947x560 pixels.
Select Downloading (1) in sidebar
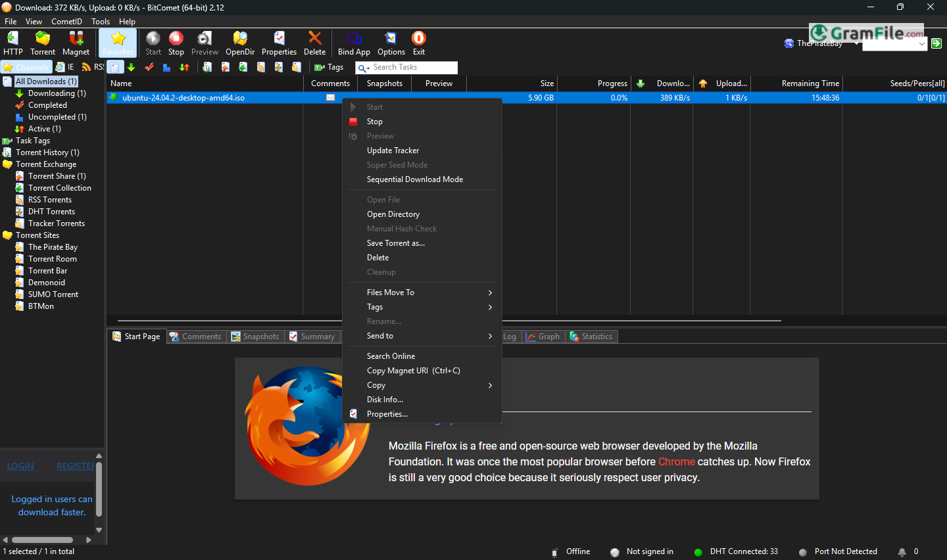pyautogui.click(x=57, y=93)
